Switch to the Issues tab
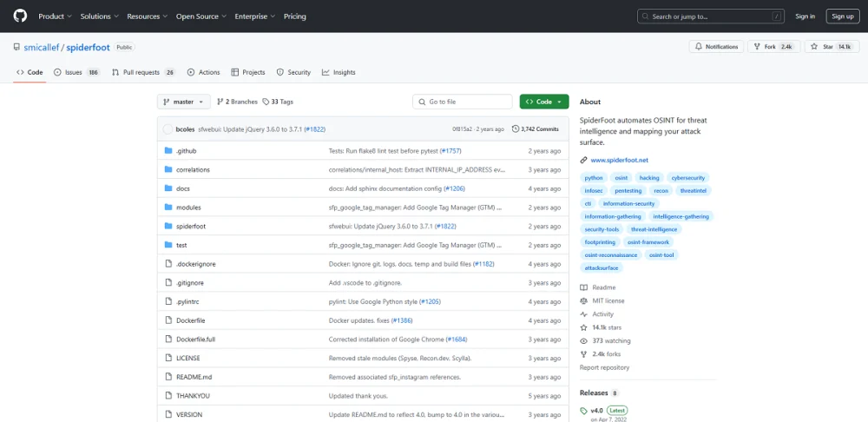The image size is (868, 422). click(76, 73)
